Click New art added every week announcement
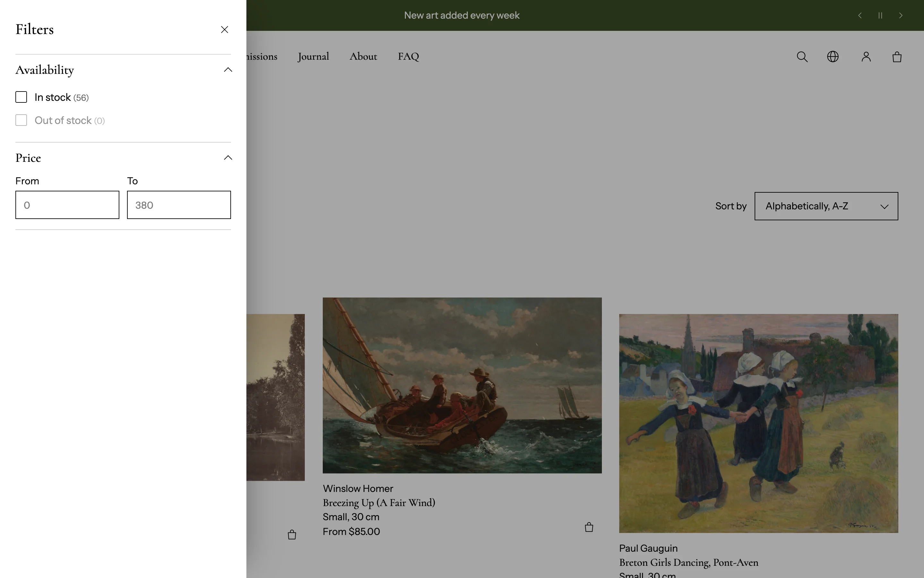Screen dimensions: 924x578 pyautogui.click(x=462, y=15)
